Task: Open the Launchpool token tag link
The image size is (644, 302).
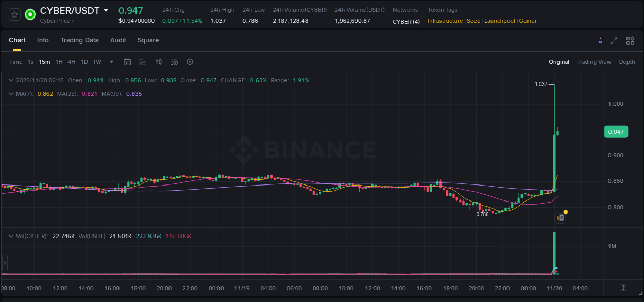Action: pos(499,21)
